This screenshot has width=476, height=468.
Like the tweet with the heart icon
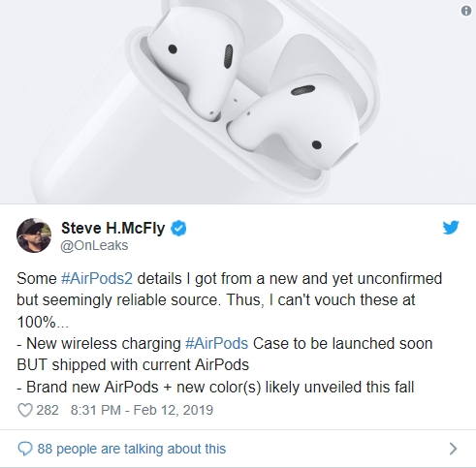click(x=25, y=410)
